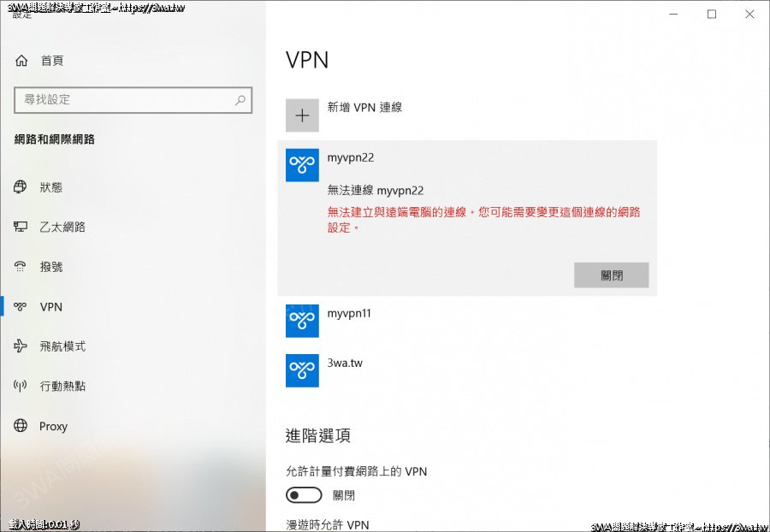Click the plus icon to add VPN
This screenshot has height=532, width=770.
[302, 115]
